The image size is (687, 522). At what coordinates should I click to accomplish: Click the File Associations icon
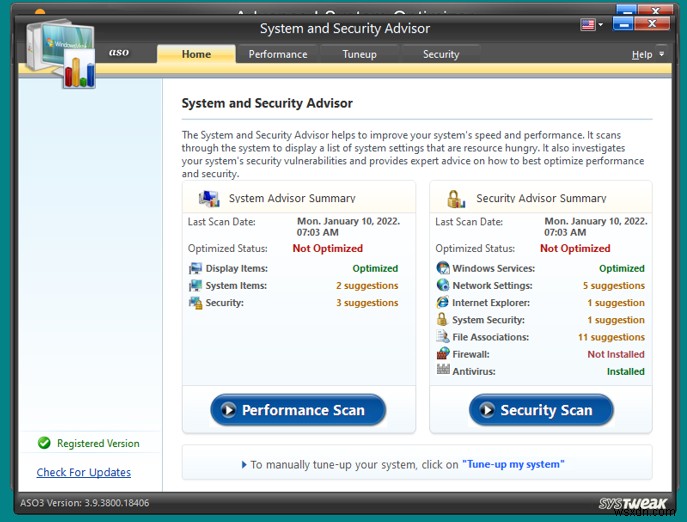(x=443, y=337)
